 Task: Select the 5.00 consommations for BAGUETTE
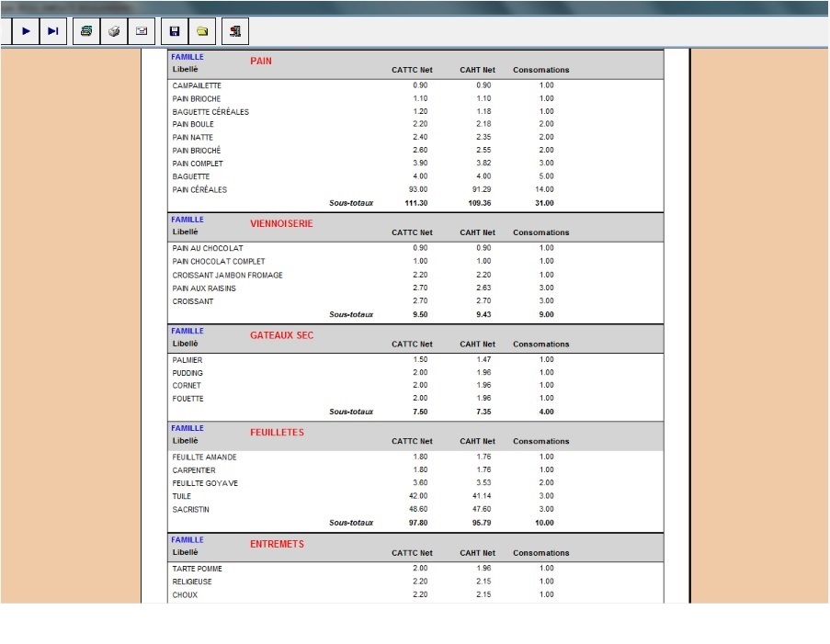click(x=546, y=176)
